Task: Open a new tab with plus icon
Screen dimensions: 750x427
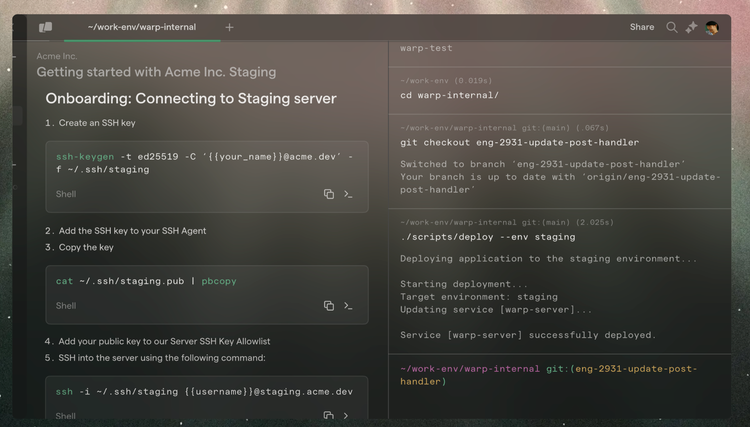Action: click(x=229, y=27)
